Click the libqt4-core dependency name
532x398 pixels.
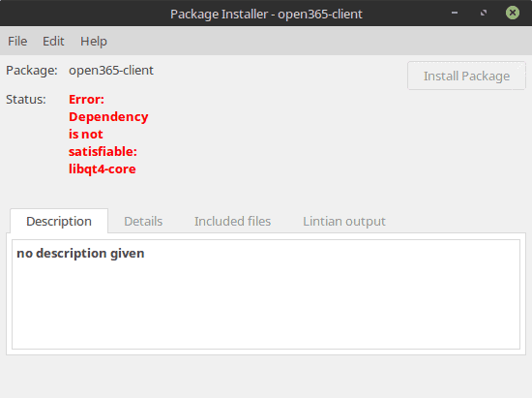[x=103, y=169]
